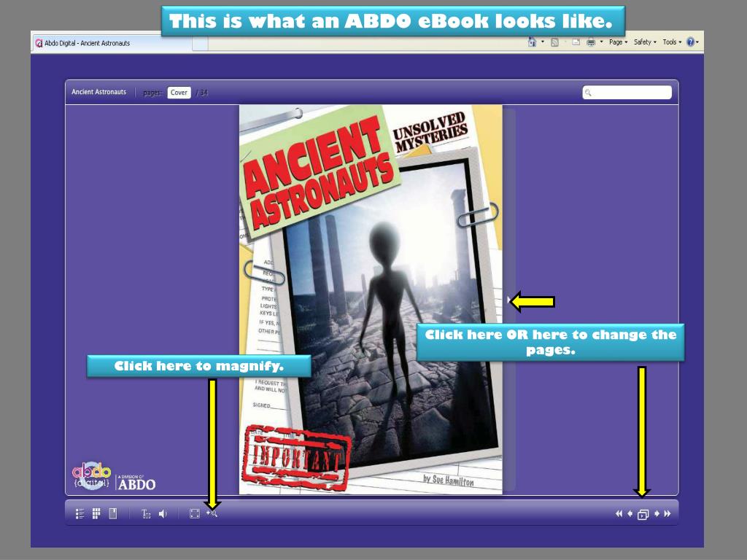747x560 pixels.
Task: Jump to the last page
Action: [x=667, y=514]
